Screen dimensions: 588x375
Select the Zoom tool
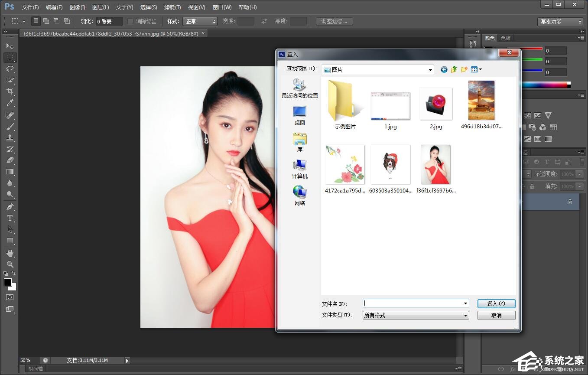click(x=10, y=264)
